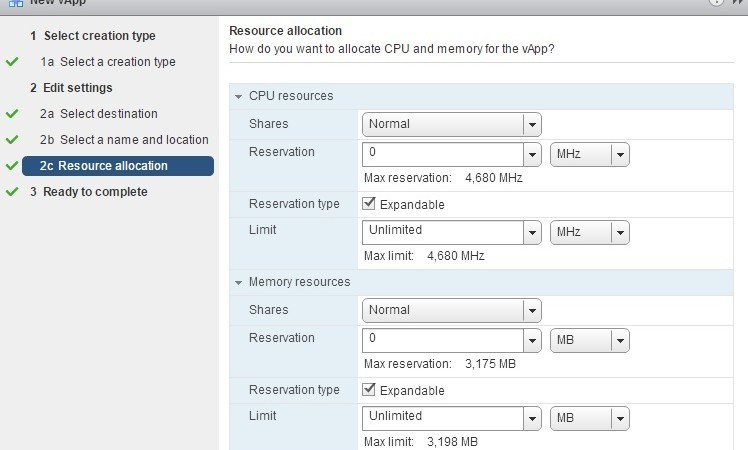Click the help icon in the title bar
This screenshot has width=748, height=450.
(716, 2)
